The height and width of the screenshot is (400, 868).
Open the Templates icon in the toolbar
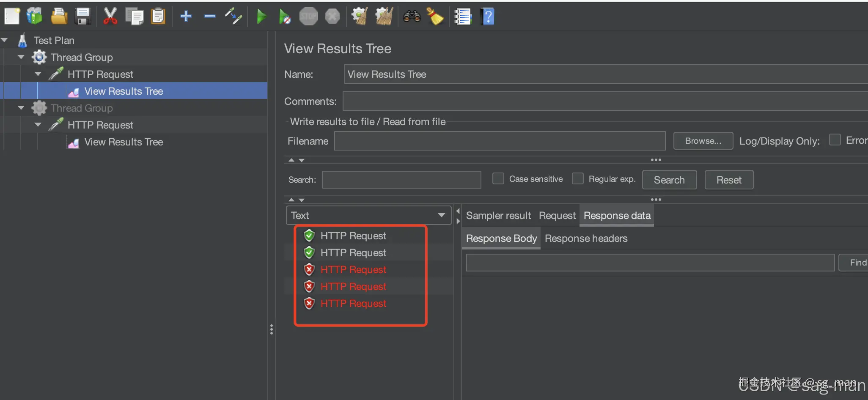35,16
